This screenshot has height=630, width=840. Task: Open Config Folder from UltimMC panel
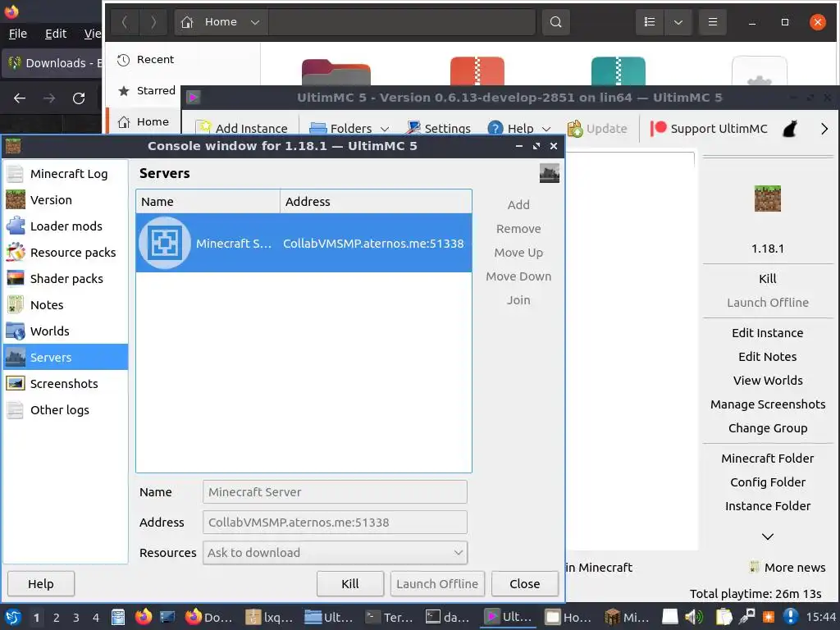pyautogui.click(x=767, y=482)
